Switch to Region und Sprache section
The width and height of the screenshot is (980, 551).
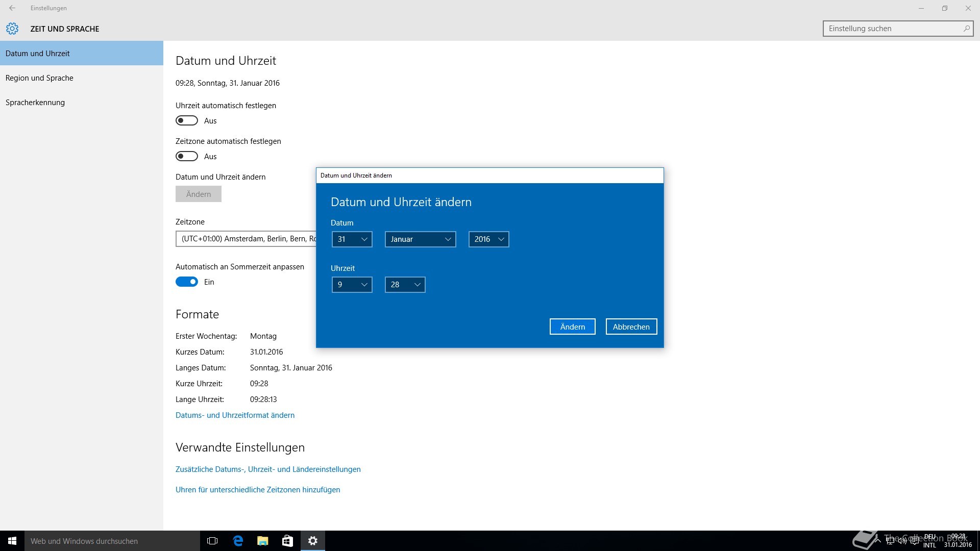tap(39, 78)
